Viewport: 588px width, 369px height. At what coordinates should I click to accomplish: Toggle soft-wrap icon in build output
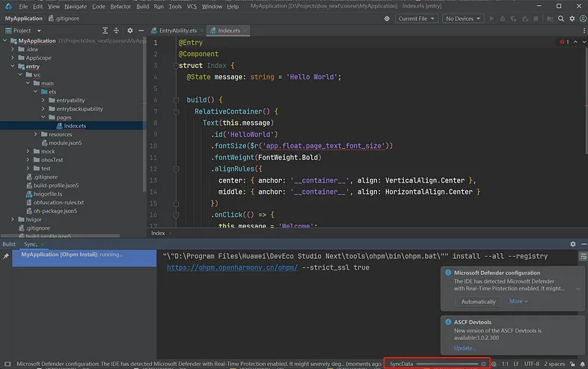pyautogui.click(x=583, y=257)
